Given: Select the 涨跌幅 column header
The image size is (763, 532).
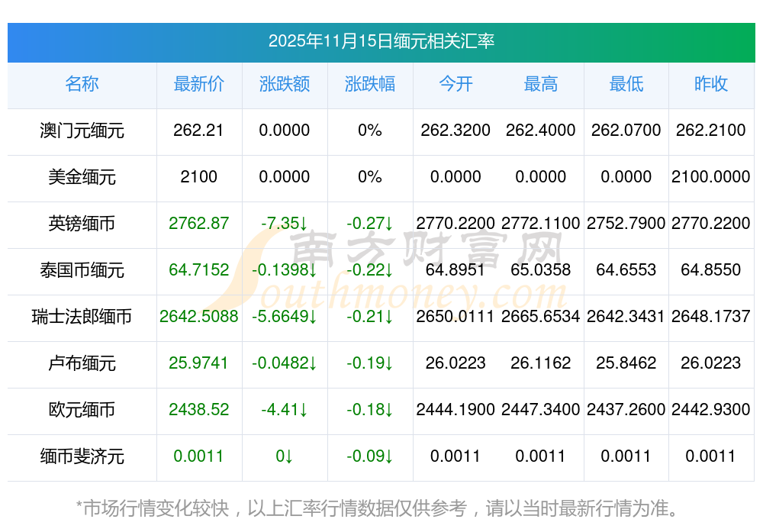Looking at the screenshot, I should coord(369,84).
